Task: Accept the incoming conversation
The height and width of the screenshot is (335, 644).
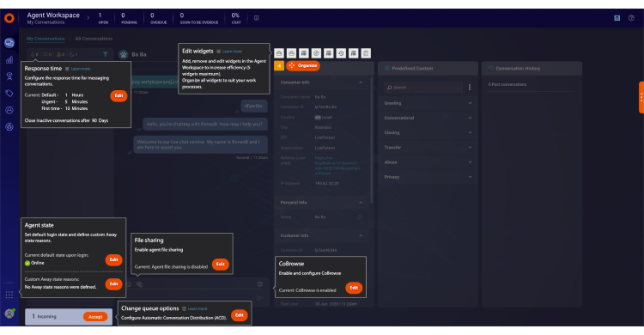Action: click(x=95, y=317)
